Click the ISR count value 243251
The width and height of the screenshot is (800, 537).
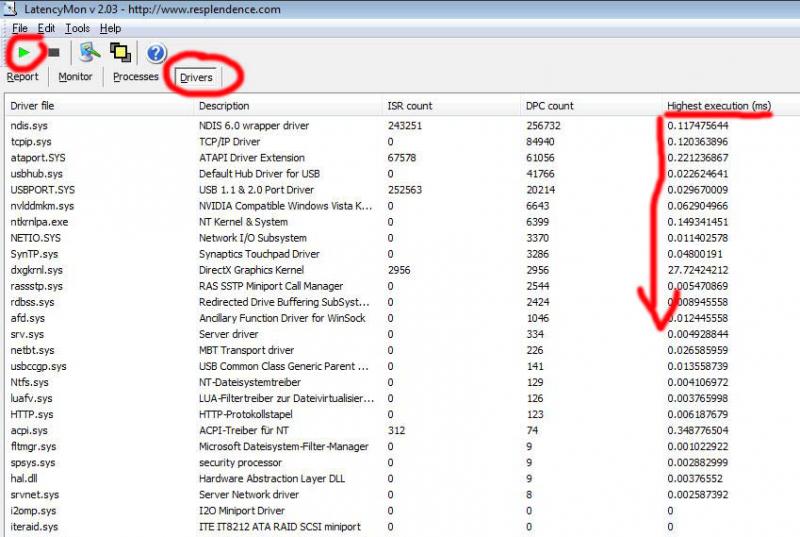click(x=405, y=125)
